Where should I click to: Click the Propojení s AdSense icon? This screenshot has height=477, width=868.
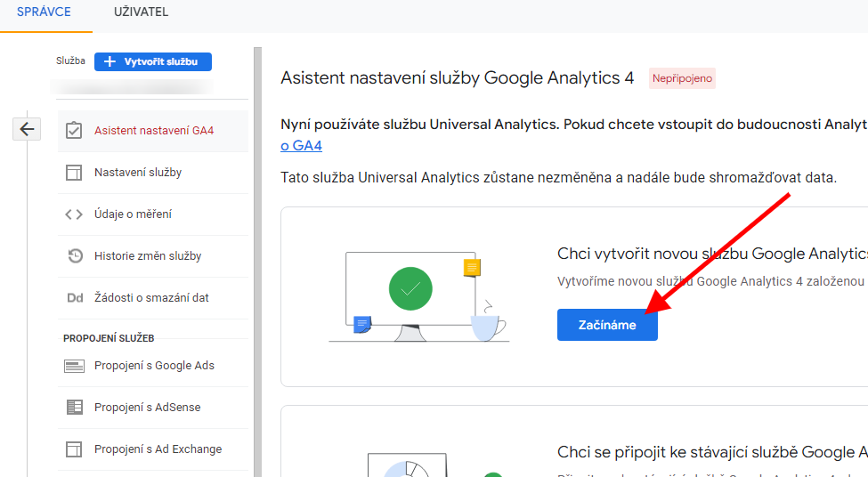click(75, 408)
